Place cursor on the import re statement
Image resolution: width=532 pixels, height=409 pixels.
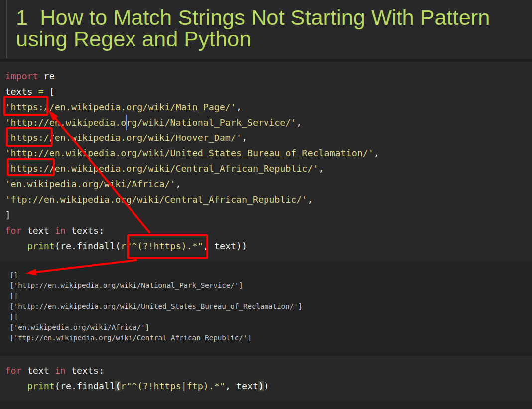30,76
